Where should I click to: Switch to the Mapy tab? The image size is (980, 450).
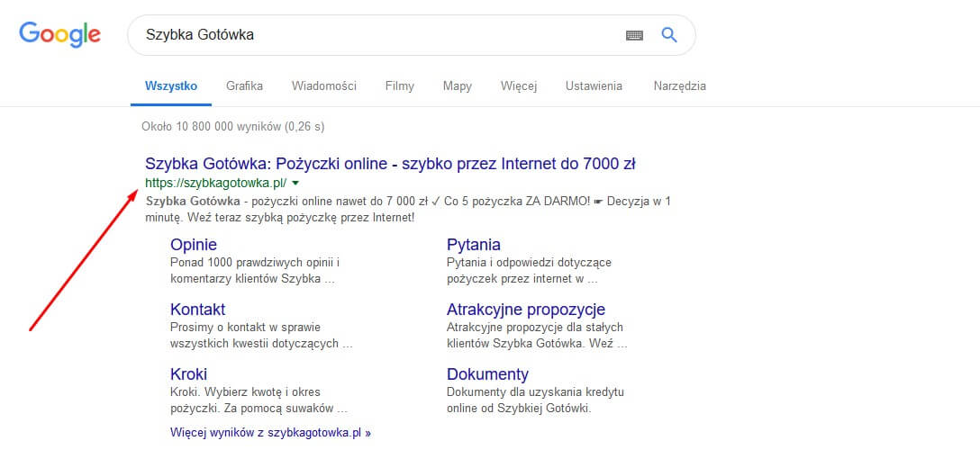[x=458, y=86]
